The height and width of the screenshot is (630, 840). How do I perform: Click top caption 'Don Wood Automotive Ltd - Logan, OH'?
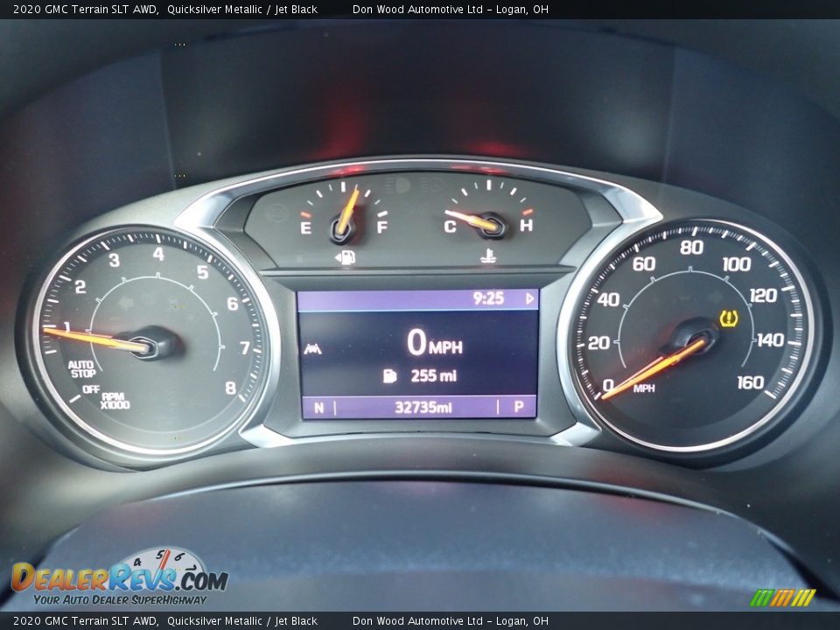click(x=450, y=9)
